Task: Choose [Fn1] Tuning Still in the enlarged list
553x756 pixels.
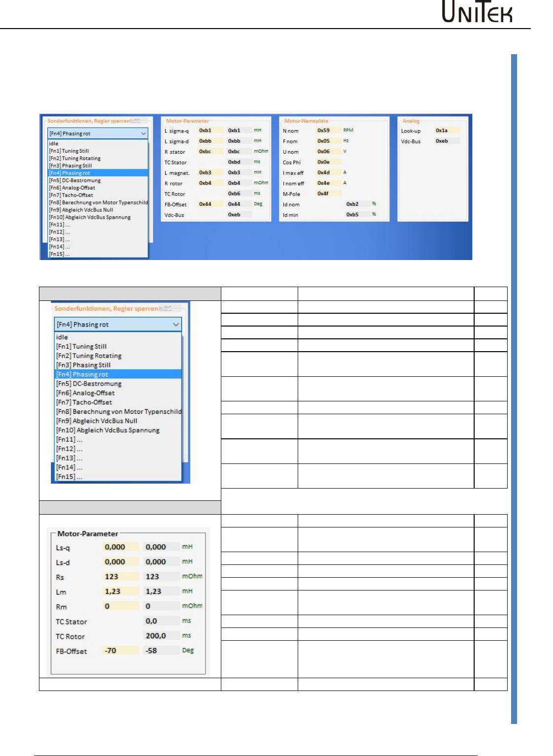Action: pos(118,347)
